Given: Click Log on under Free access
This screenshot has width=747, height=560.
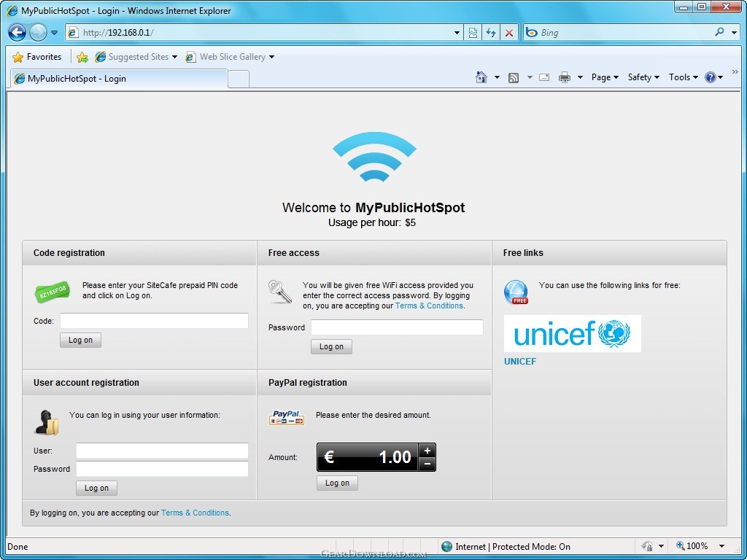Looking at the screenshot, I should tap(332, 346).
